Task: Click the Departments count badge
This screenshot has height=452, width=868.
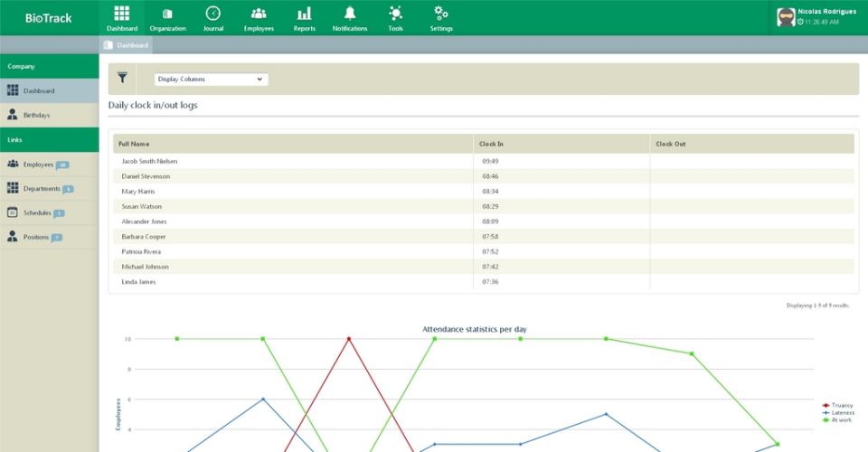Action: click(68, 189)
